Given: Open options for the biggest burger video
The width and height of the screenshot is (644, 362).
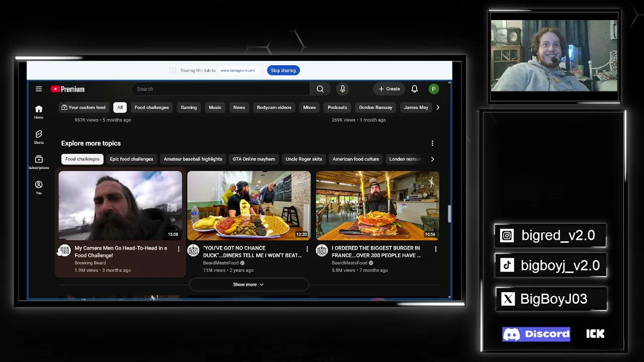Looking at the screenshot, I should [436, 249].
